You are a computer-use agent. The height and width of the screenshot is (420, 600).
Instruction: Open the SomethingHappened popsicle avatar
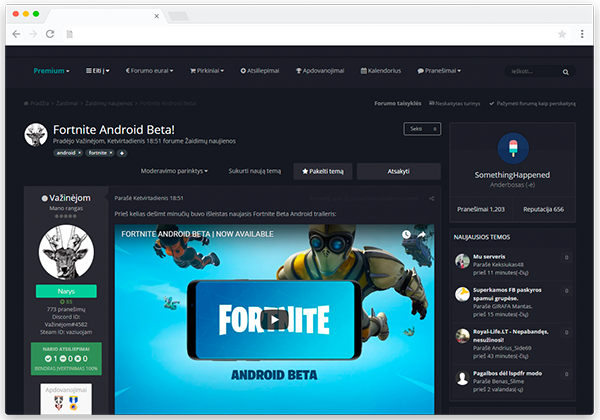click(x=512, y=149)
